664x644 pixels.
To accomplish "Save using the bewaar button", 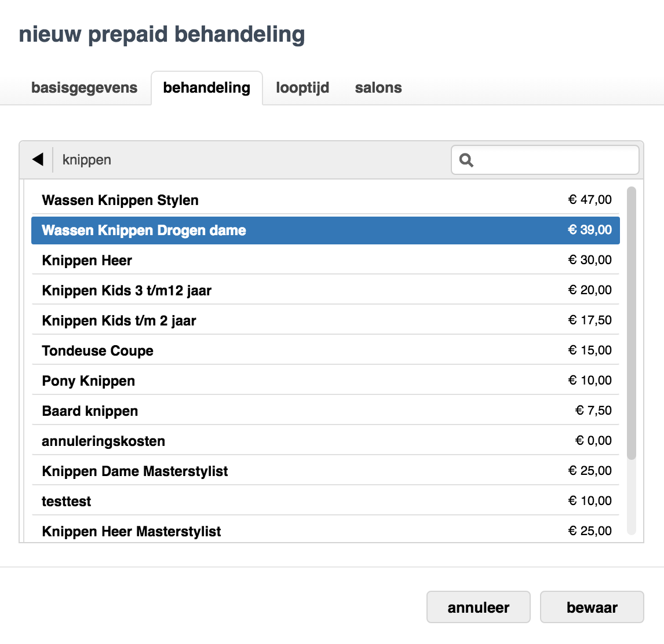I will [x=592, y=607].
